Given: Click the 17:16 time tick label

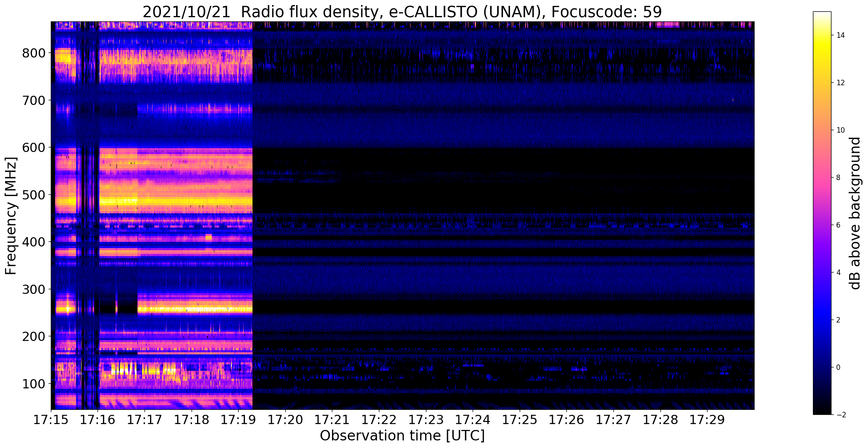Looking at the screenshot, I should pyautogui.click(x=98, y=419).
